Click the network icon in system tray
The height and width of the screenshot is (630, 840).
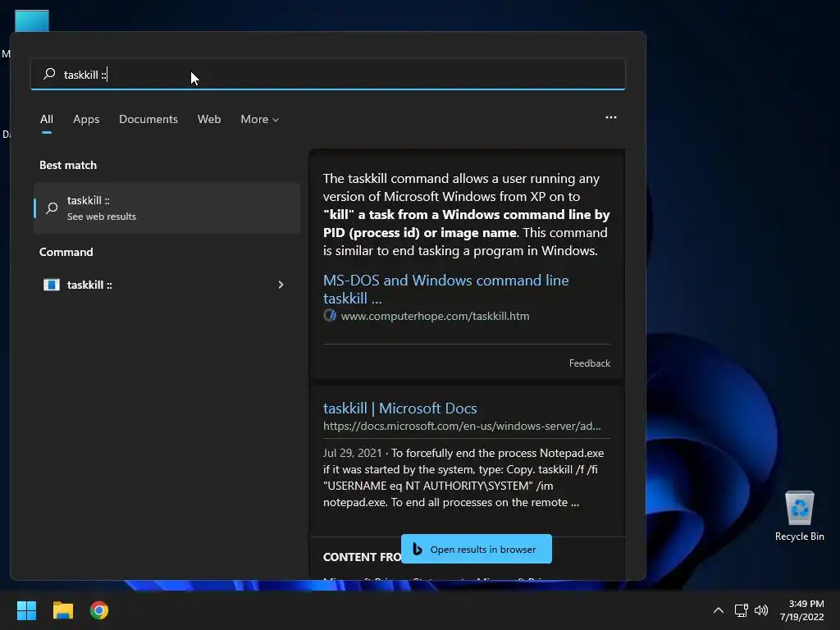(741, 610)
